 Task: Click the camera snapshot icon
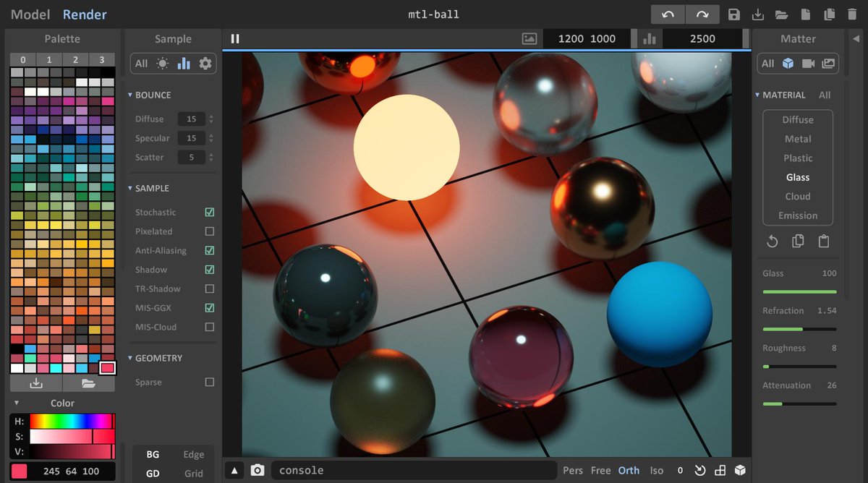[x=258, y=470]
